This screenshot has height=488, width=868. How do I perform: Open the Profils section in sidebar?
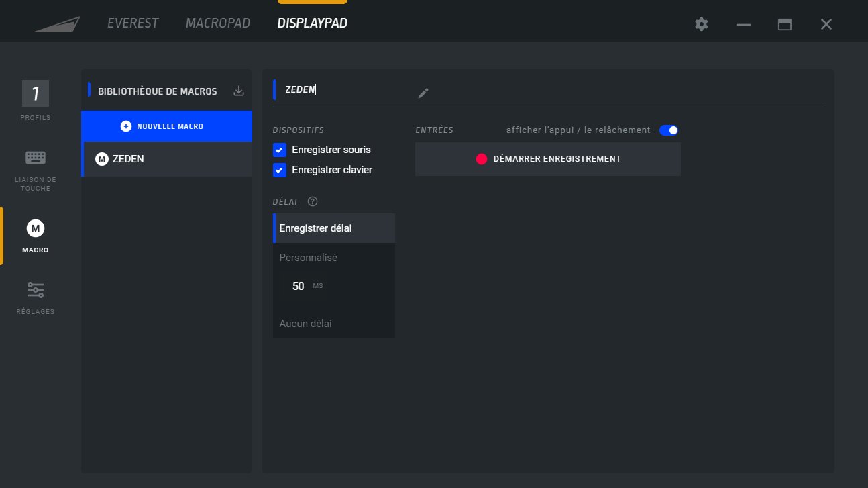(x=36, y=94)
